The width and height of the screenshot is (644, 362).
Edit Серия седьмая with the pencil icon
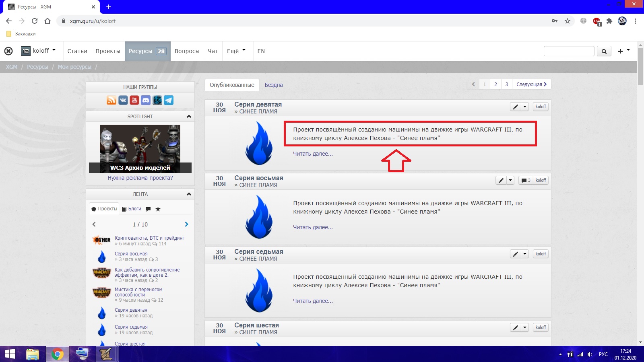coord(516,254)
